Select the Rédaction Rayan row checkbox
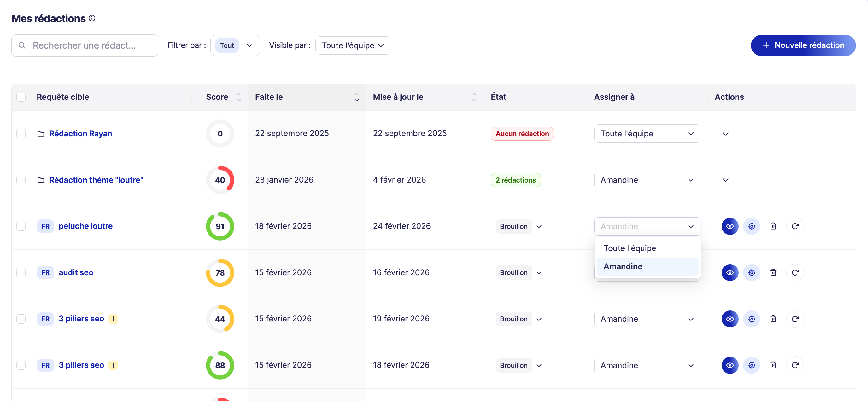 [x=21, y=134]
